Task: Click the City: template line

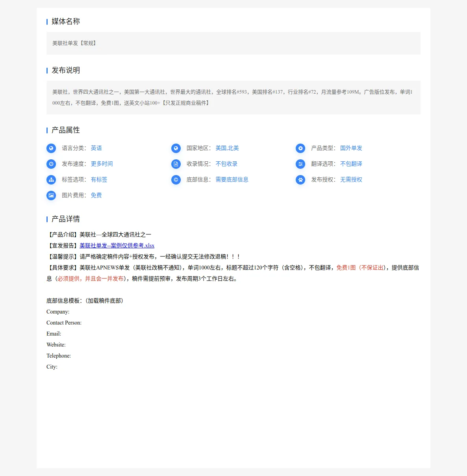Action: click(x=52, y=367)
